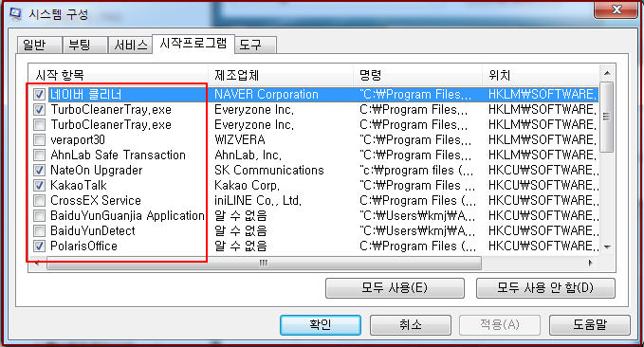
Task: Click the 적용(A) button
Action: pos(500,325)
